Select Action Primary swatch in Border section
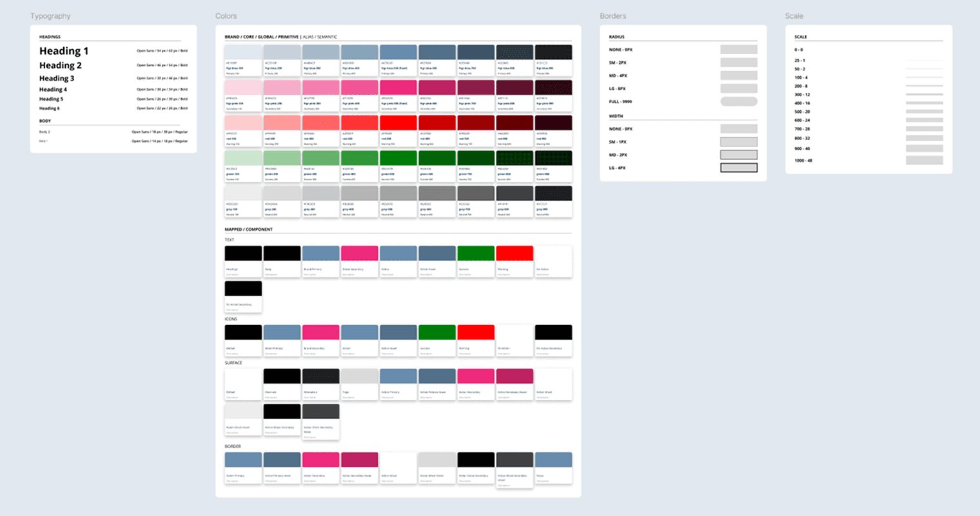The image size is (980, 516). coord(243,468)
